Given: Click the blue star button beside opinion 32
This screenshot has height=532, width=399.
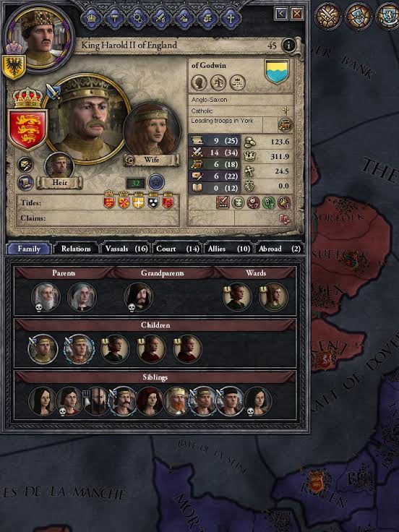Looking at the screenshot, I should click(x=156, y=183).
